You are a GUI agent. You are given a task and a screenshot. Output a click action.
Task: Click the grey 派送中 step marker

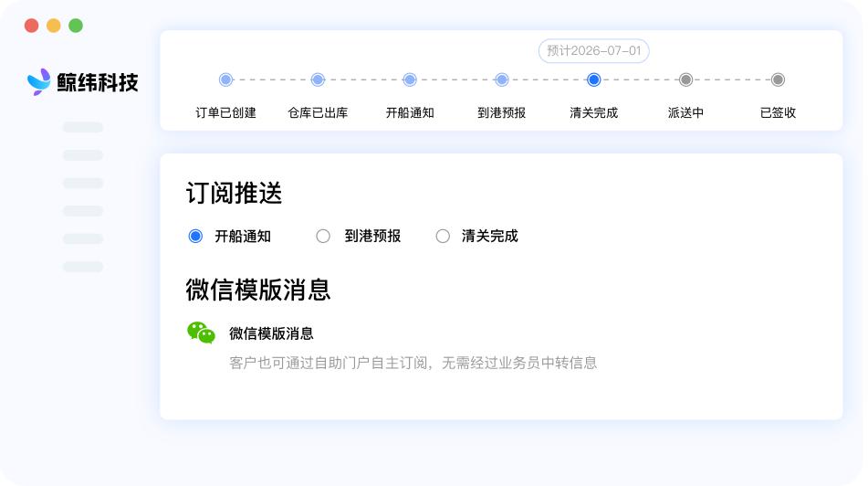point(685,79)
